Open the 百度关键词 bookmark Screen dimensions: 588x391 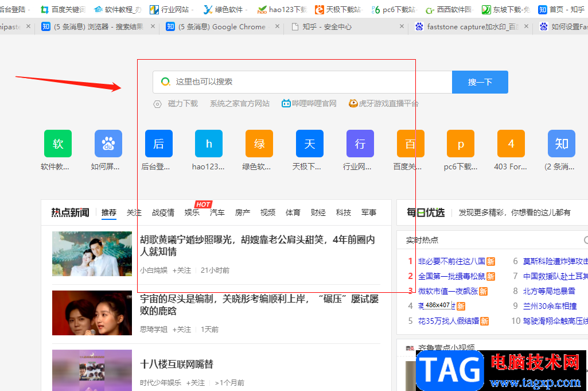pyautogui.click(x=63, y=9)
